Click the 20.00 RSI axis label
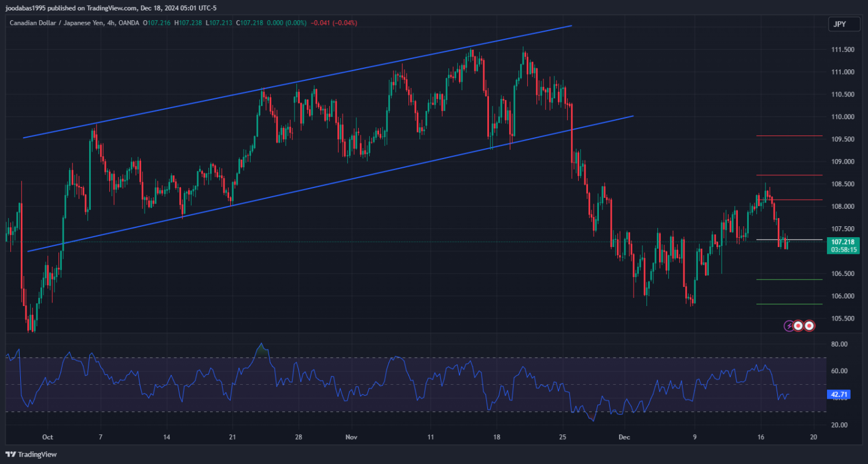 click(x=839, y=425)
